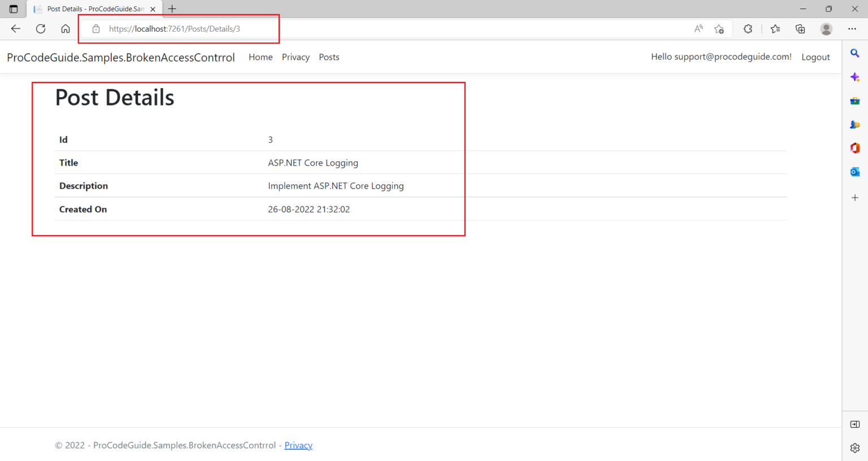Viewport: 868px width, 461px height.
Task: Open Microsoft 365 in the sidebar
Action: click(x=854, y=147)
